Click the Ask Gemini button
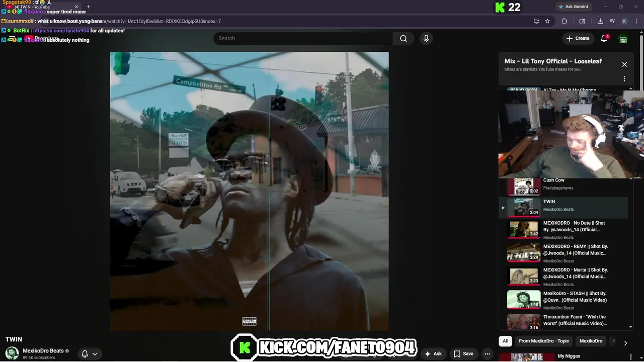 tap(573, 7)
